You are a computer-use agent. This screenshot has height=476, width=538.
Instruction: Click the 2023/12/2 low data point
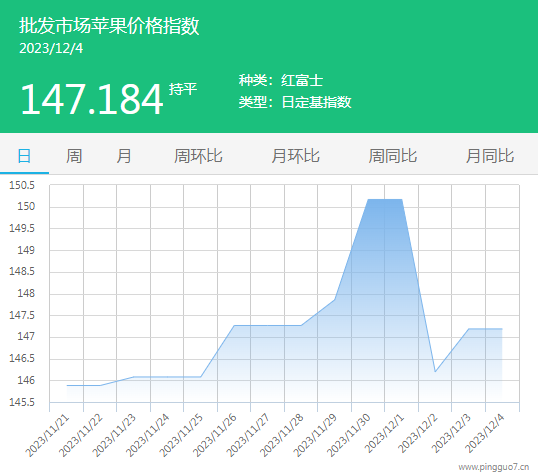[435, 372]
